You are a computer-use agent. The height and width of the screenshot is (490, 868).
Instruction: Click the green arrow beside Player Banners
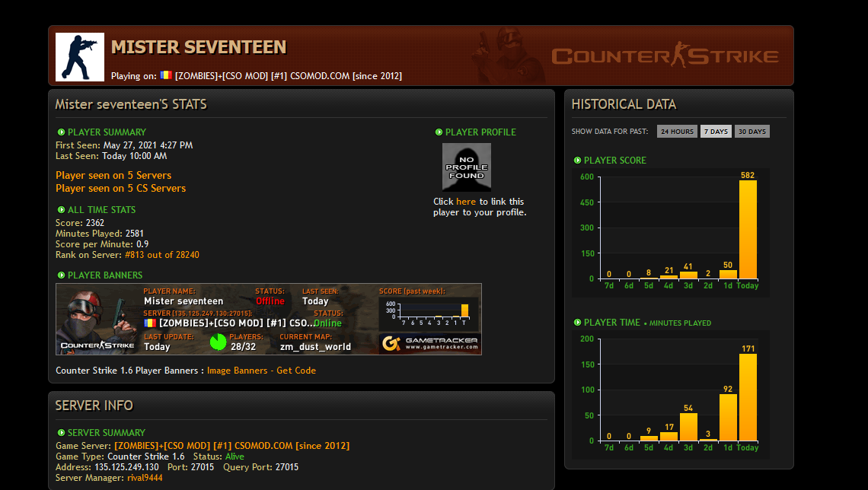(x=61, y=275)
